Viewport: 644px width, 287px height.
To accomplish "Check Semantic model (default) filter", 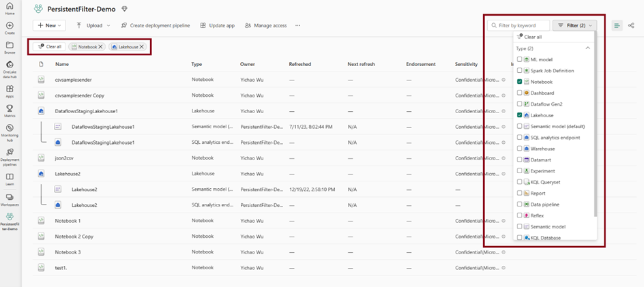I will click(520, 126).
